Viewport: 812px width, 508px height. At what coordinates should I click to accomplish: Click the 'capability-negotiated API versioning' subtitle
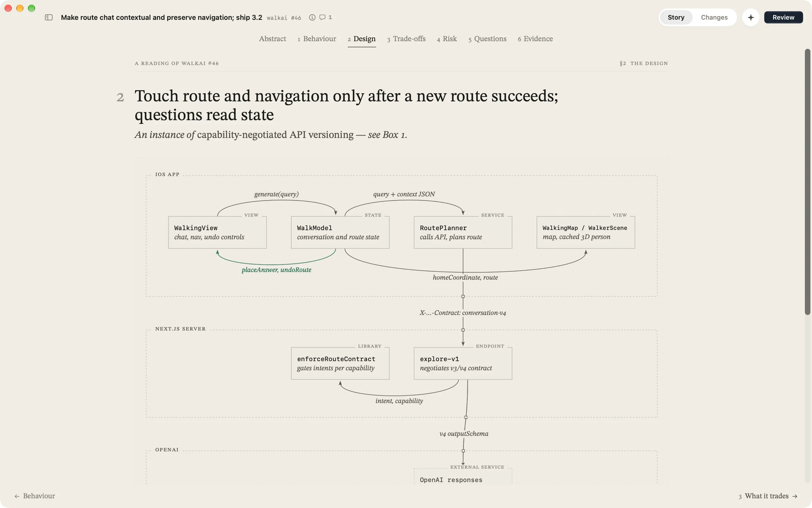275,135
